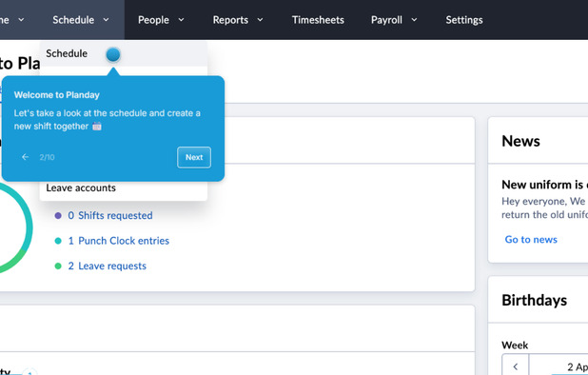
Task: Click Go to news link
Action: pyautogui.click(x=531, y=240)
